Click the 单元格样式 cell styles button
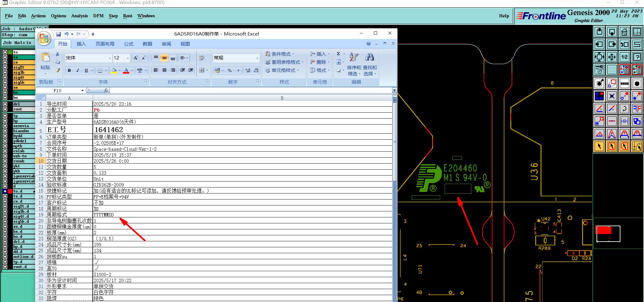The image size is (644, 302). coord(282,70)
